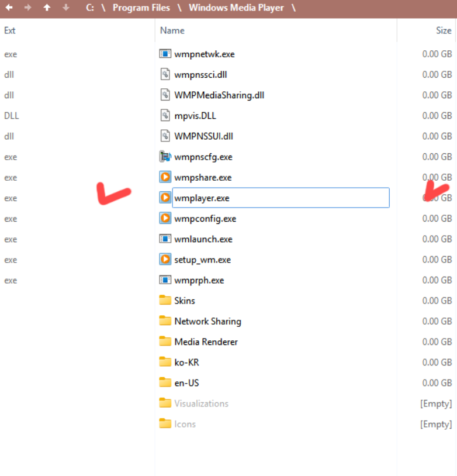Click C: drive in the breadcrumb

pos(90,8)
